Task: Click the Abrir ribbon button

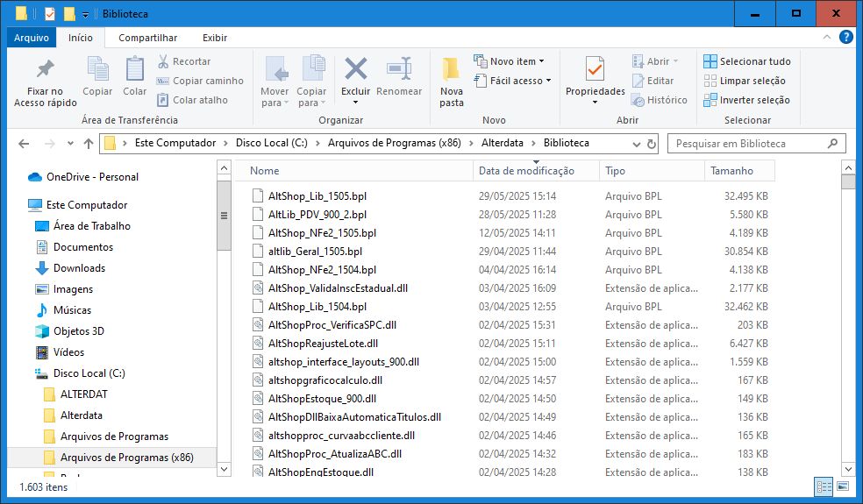Action: (x=655, y=61)
